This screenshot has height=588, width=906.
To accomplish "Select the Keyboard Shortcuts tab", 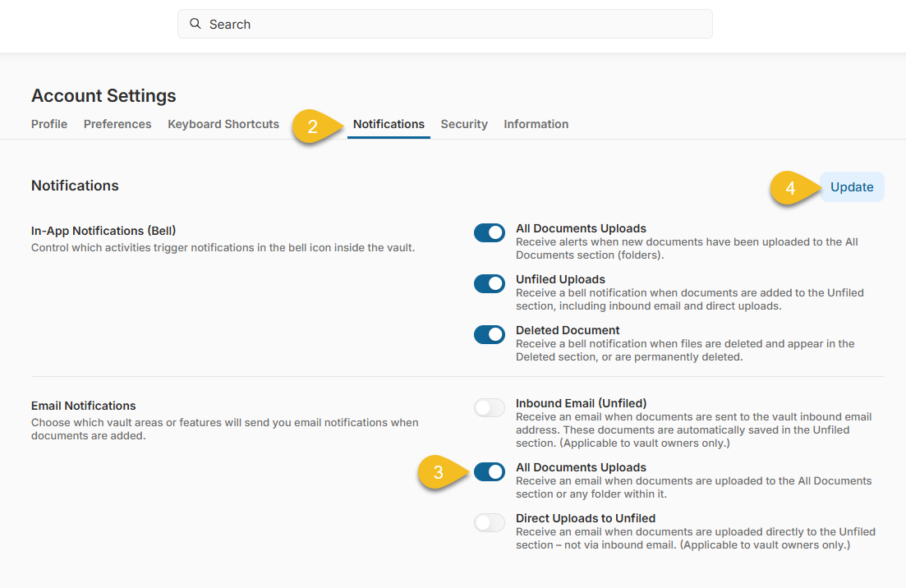I will pos(223,124).
